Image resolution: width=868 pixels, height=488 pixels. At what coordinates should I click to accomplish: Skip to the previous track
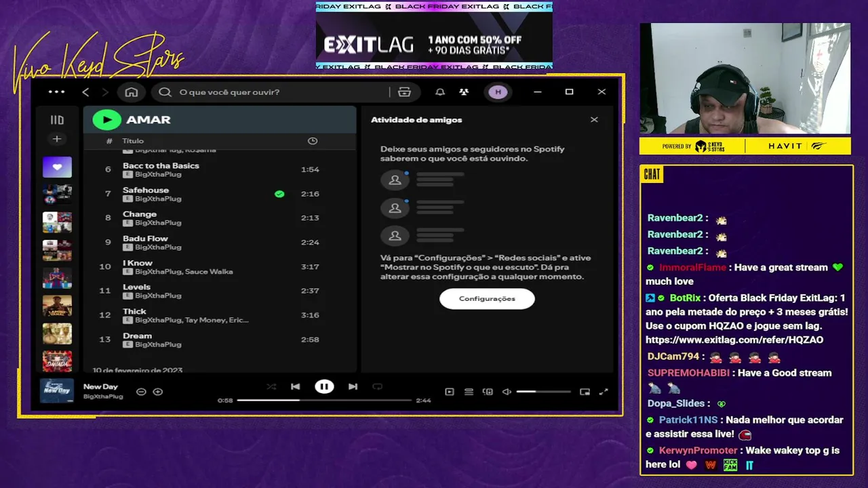tap(295, 387)
